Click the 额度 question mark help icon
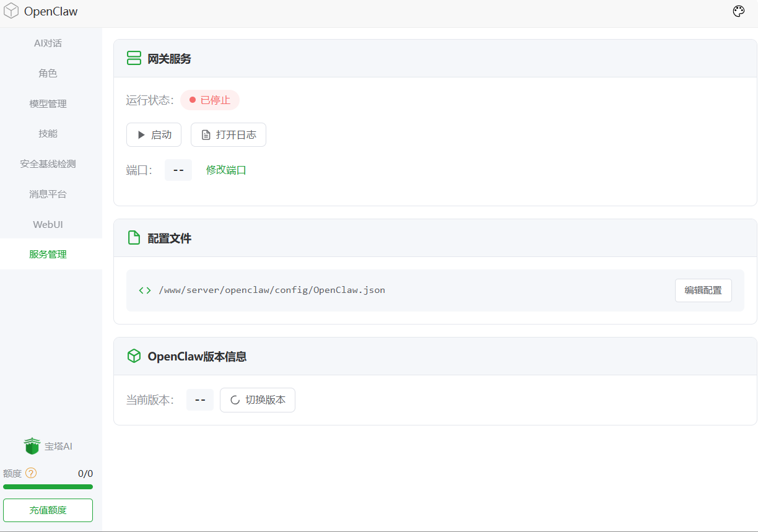Screen dimensions: 758x532 click(31, 473)
